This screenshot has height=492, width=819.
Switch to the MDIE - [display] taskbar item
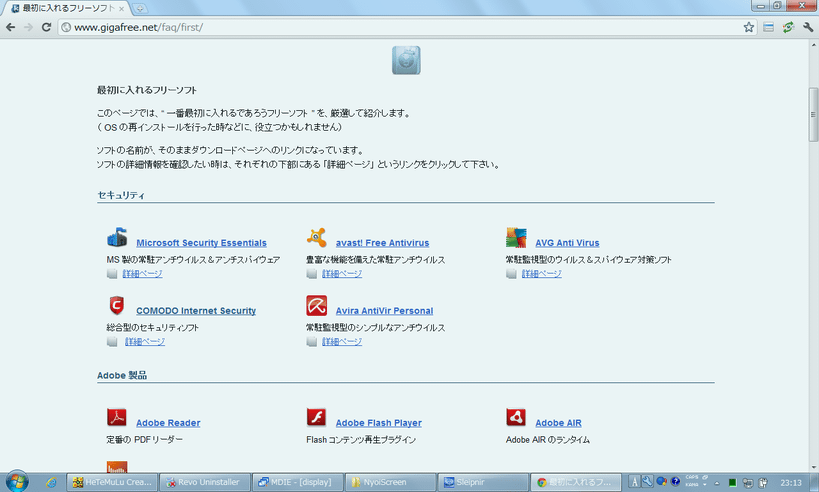pos(297,482)
